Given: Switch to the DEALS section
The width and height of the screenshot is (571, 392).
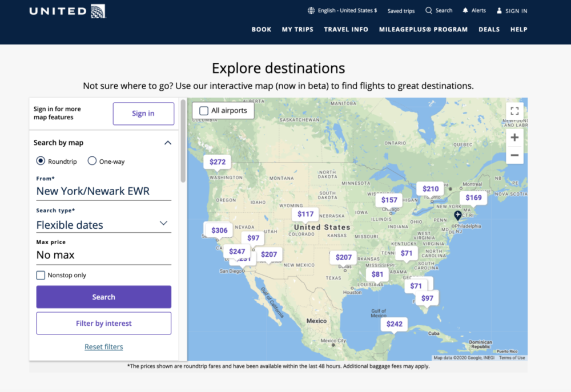Looking at the screenshot, I should coord(489,29).
